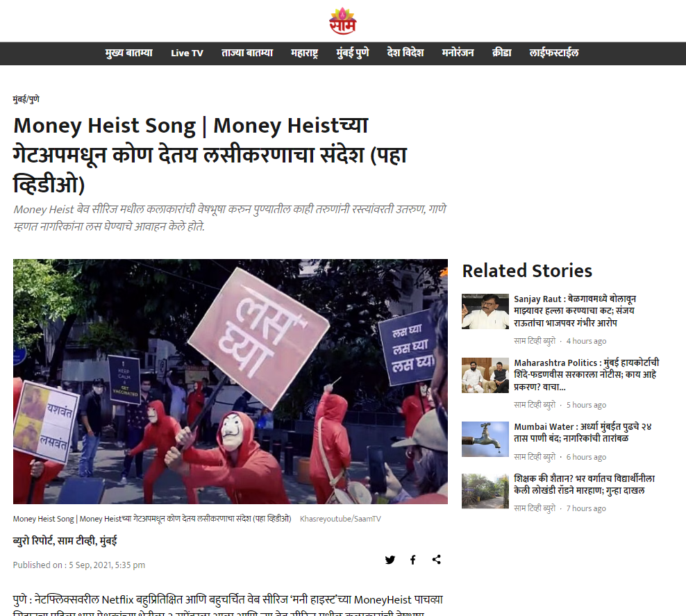Open the Maharashtra Politics related story headline
The width and height of the screenshot is (686, 616).
pos(586,374)
